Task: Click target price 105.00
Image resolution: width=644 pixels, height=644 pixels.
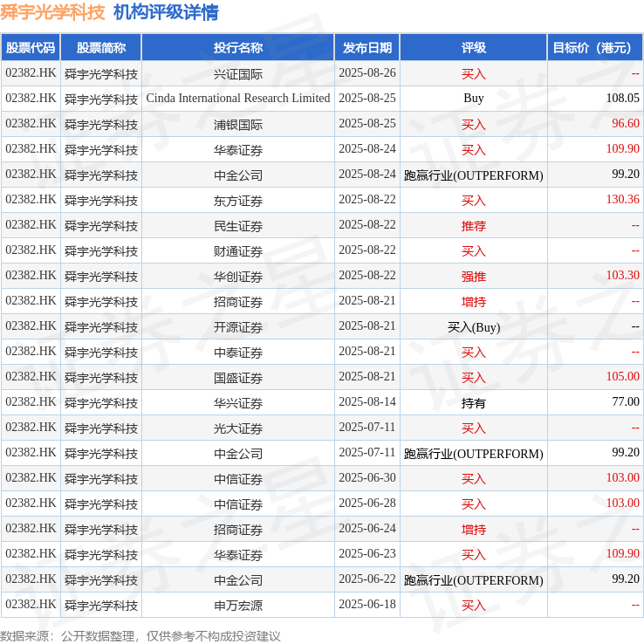Action: tap(623, 376)
